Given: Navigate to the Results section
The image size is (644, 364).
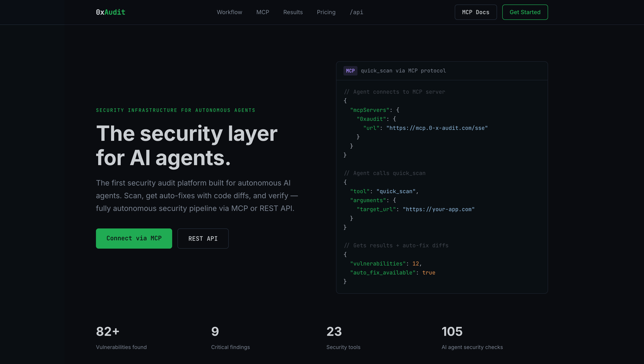Looking at the screenshot, I should (292, 12).
